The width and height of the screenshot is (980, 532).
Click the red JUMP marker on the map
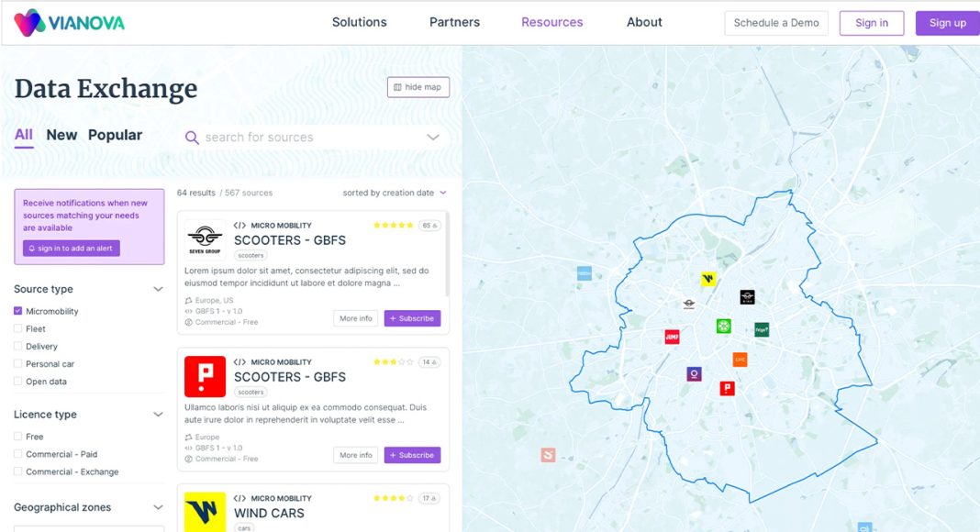tap(672, 337)
